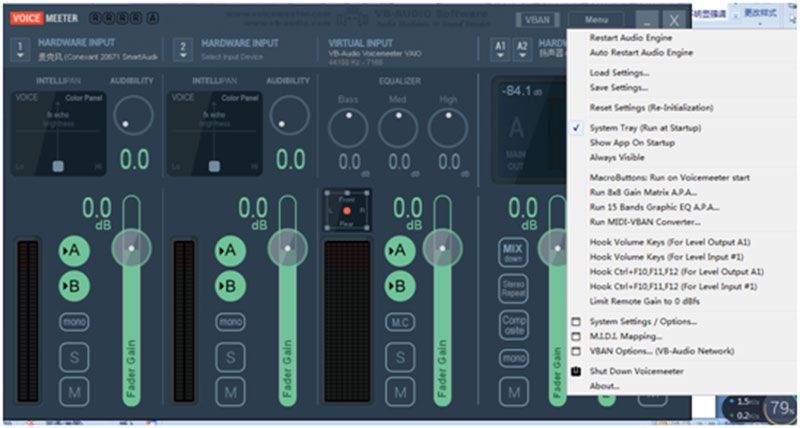The width and height of the screenshot is (800, 428).
Task: Run 15 Bands Graphic EQ A.P.A...
Action: coord(655,208)
